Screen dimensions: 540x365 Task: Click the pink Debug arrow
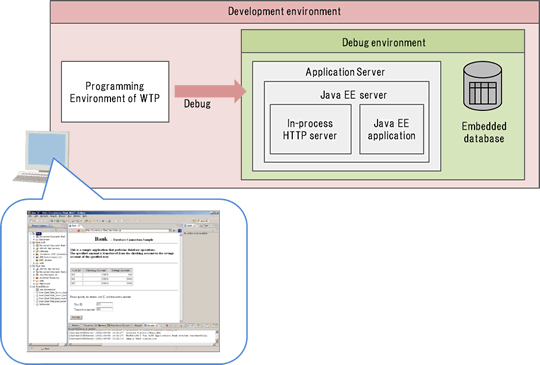(x=211, y=91)
